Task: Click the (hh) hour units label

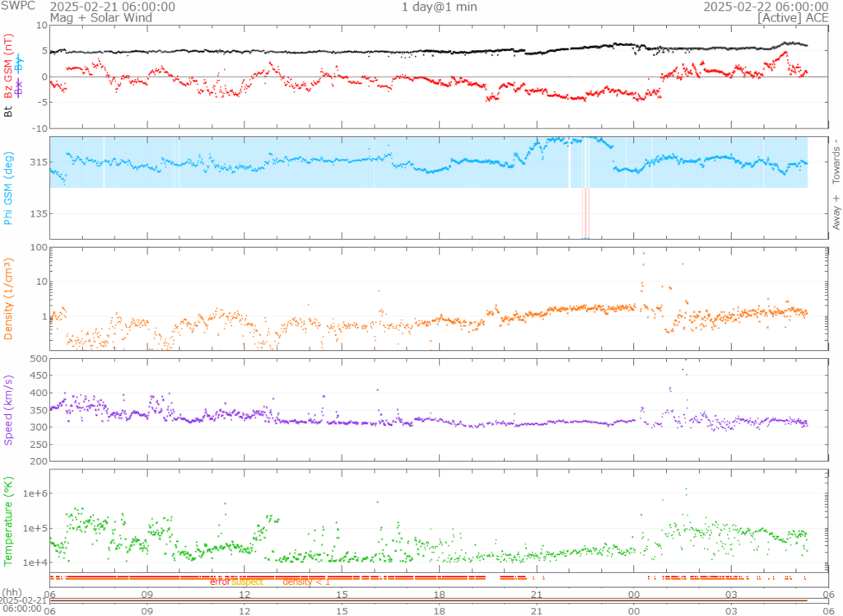Action: (12, 592)
